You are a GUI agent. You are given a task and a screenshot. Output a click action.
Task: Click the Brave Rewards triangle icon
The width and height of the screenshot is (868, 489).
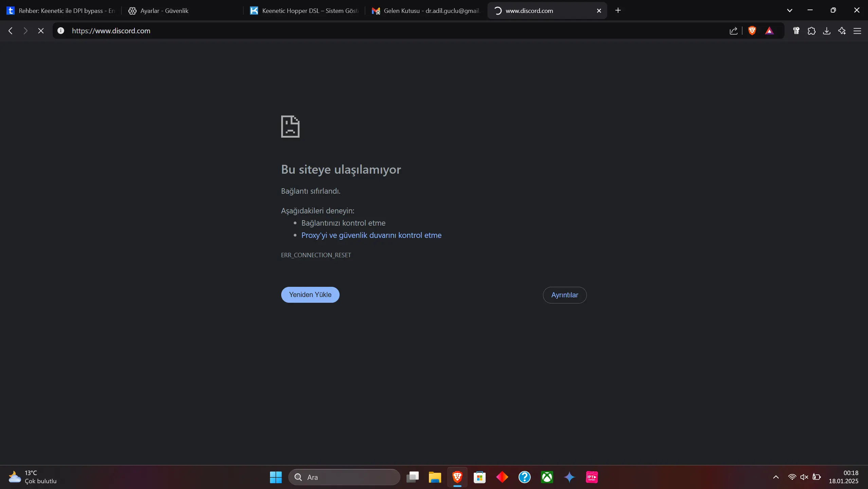(769, 31)
